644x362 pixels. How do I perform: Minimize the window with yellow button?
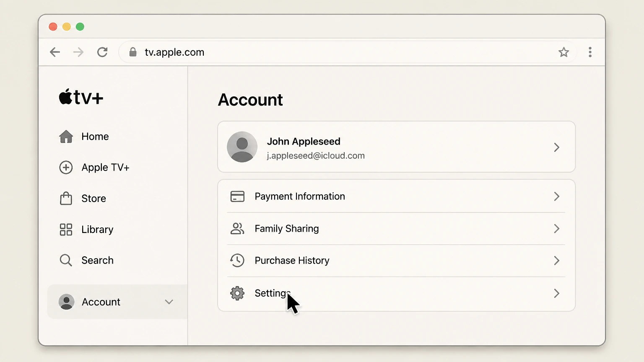tap(66, 27)
